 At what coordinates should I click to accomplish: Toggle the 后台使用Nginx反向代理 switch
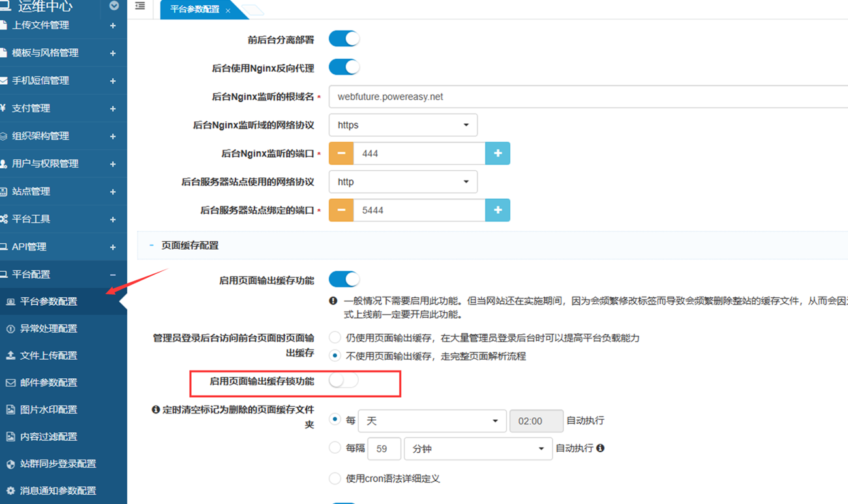[x=344, y=67]
